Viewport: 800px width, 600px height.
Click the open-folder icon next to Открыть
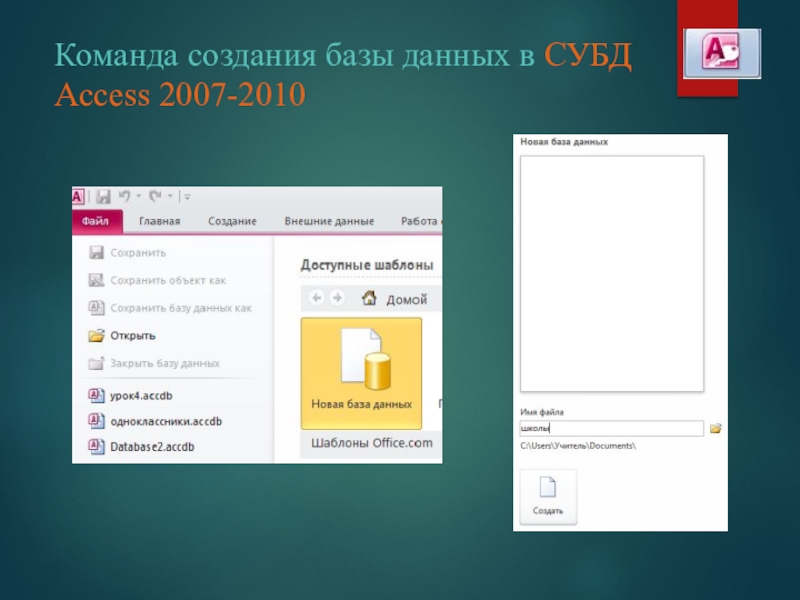pyautogui.click(x=96, y=335)
